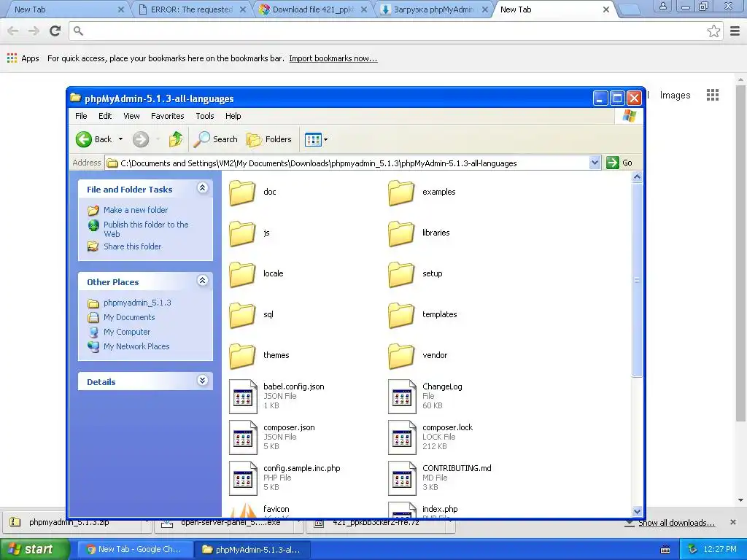This screenshot has height=560, width=747.
Task: Click Share this folder
Action: coord(133,246)
